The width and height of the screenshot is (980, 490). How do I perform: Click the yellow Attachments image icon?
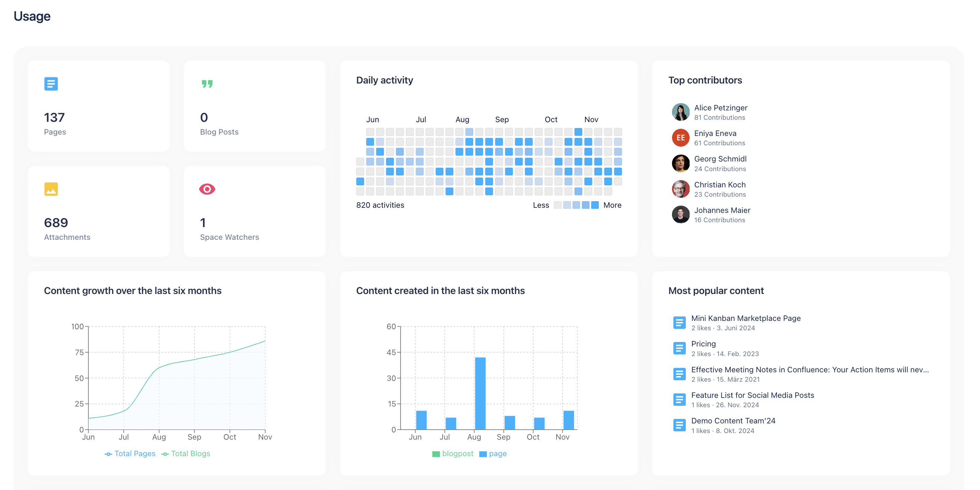tap(51, 189)
